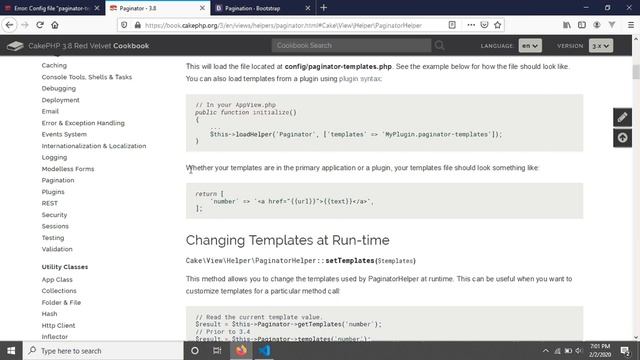Edit this page with pencil button

click(x=622, y=118)
